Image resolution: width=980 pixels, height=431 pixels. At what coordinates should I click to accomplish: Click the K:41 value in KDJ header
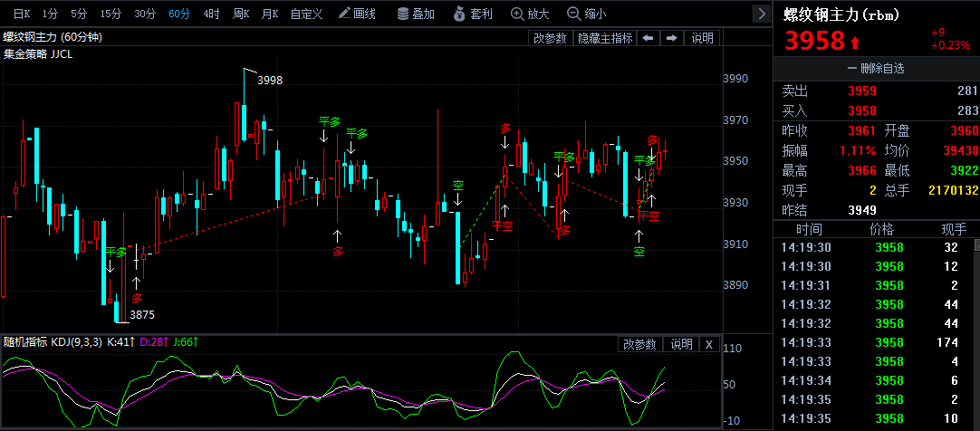click(x=122, y=342)
